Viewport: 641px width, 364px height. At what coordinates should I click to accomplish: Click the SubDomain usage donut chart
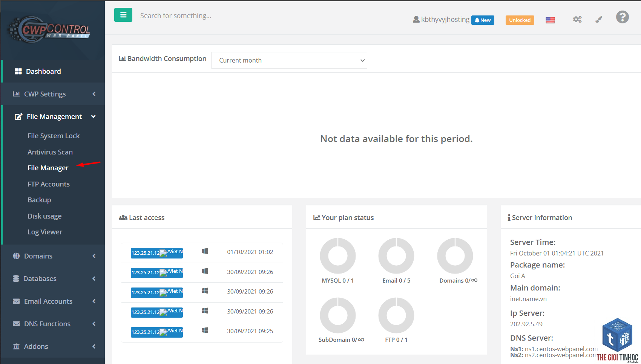(x=338, y=315)
